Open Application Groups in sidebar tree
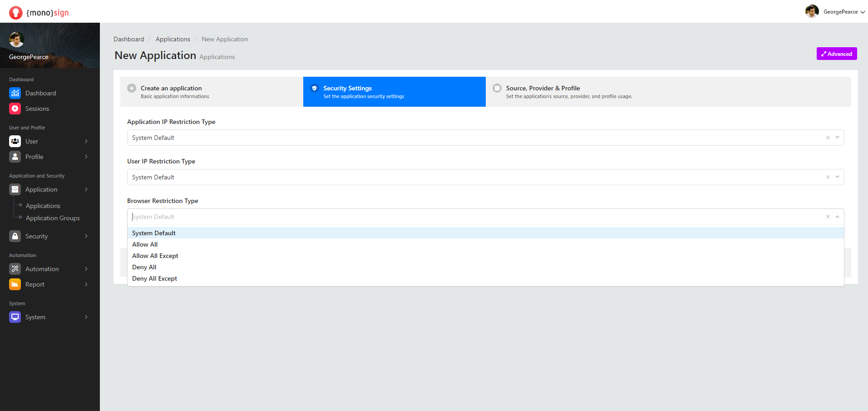Viewport: 868px width, 411px height. point(53,218)
